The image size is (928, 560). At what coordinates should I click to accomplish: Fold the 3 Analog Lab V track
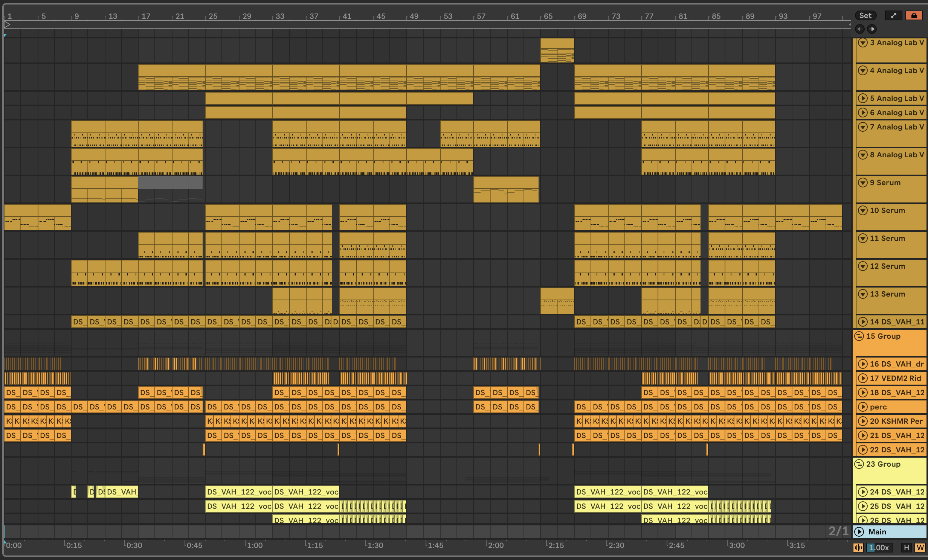[x=862, y=43]
